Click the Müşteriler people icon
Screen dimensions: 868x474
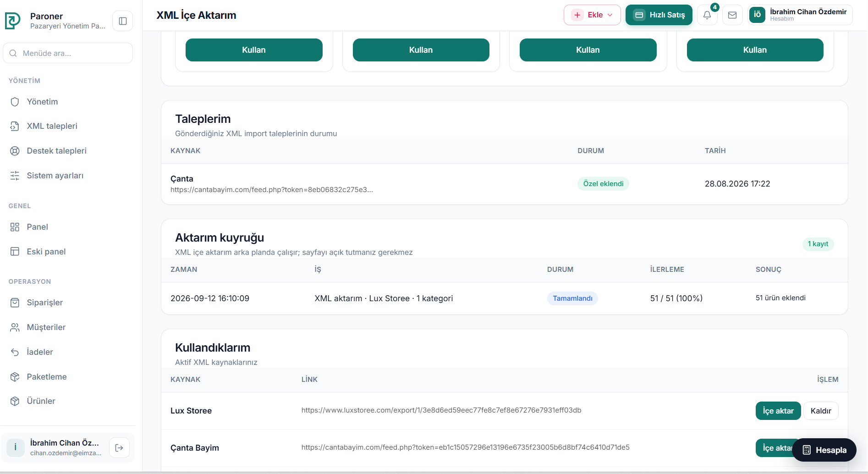pyautogui.click(x=15, y=327)
